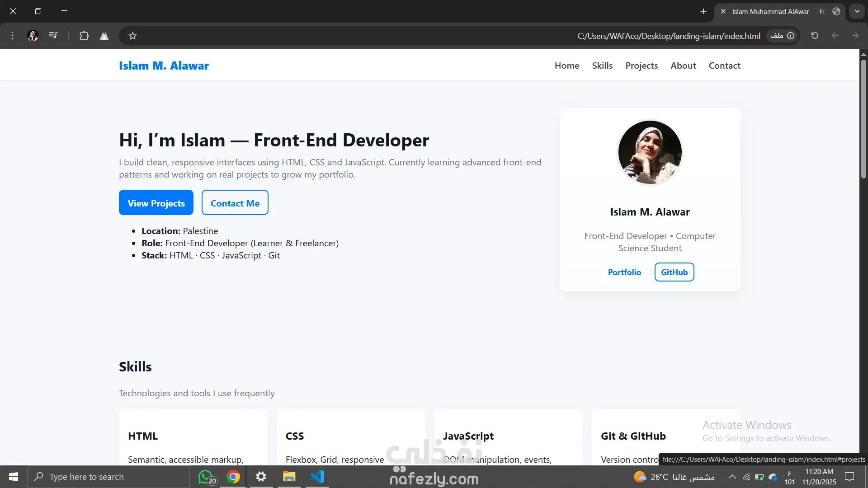Image resolution: width=868 pixels, height=488 pixels.
Task: Open Visual Studio Code from taskbar
Action: [x=317, y=477]
